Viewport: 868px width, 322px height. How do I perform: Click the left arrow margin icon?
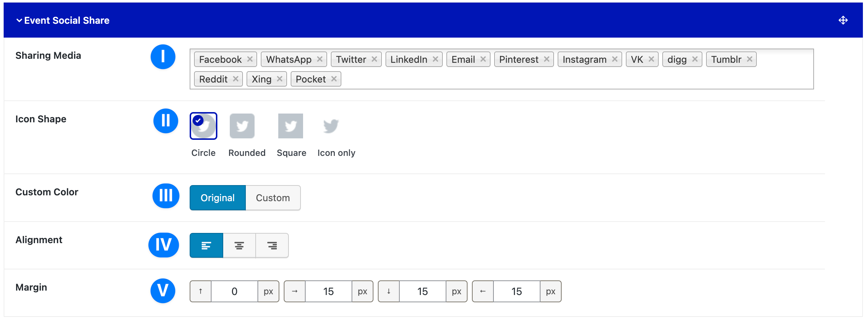coord(483,291)
